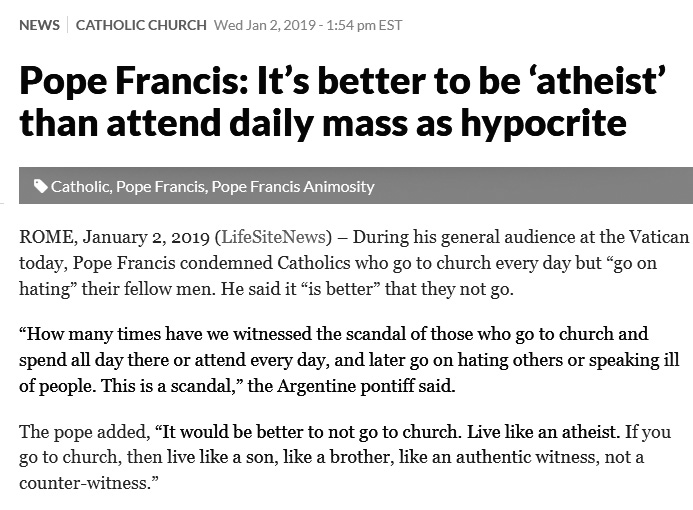
Task: Select the Catholic tag
Action: click(80, 186)
